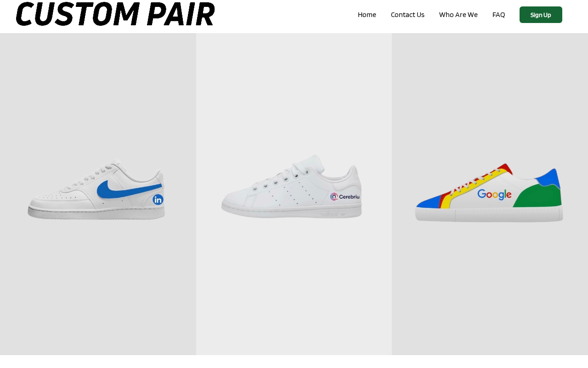Open the Home navigation link
Image resolution: width=588 pixels, height=368 pixels.
click(x=367, y=15)
